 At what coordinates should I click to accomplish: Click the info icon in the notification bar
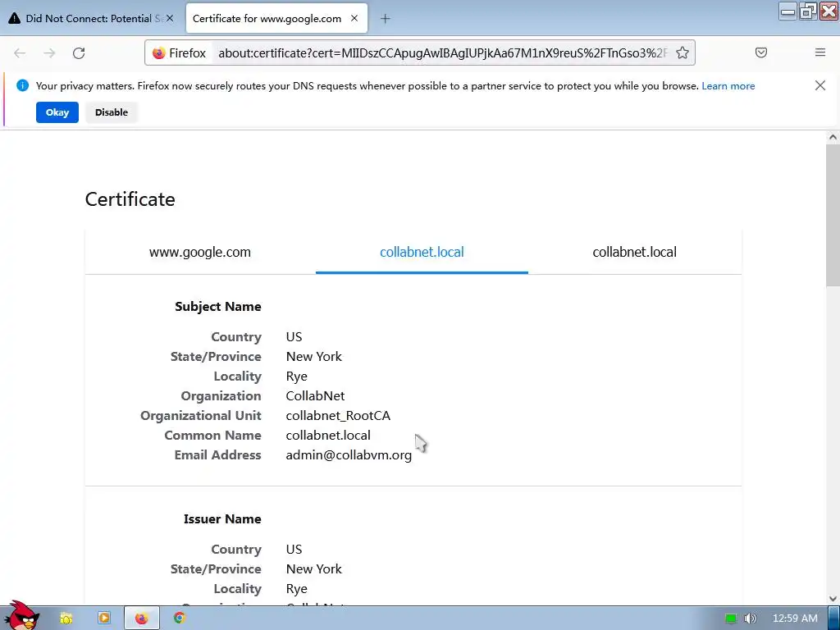[x=22, y=85]
